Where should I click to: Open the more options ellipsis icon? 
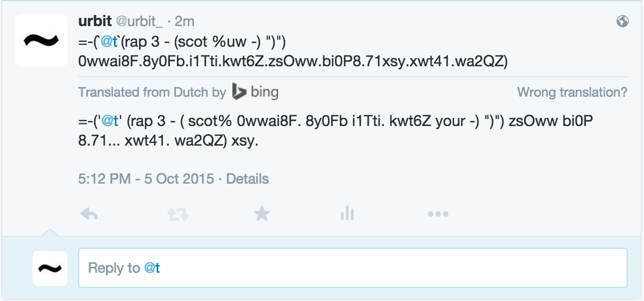coord(438,214)
